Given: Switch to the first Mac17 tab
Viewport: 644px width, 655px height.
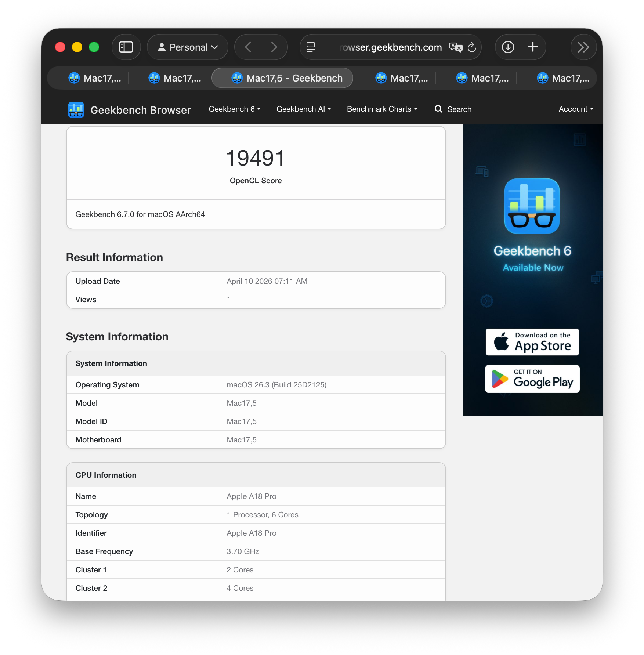Looking at the screenshot, I should [x=95, y=78].
